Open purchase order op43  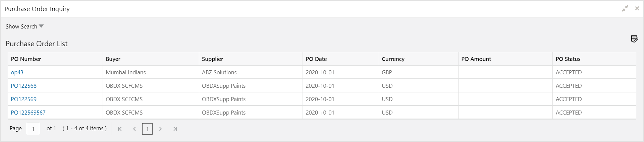coord(17,72)
